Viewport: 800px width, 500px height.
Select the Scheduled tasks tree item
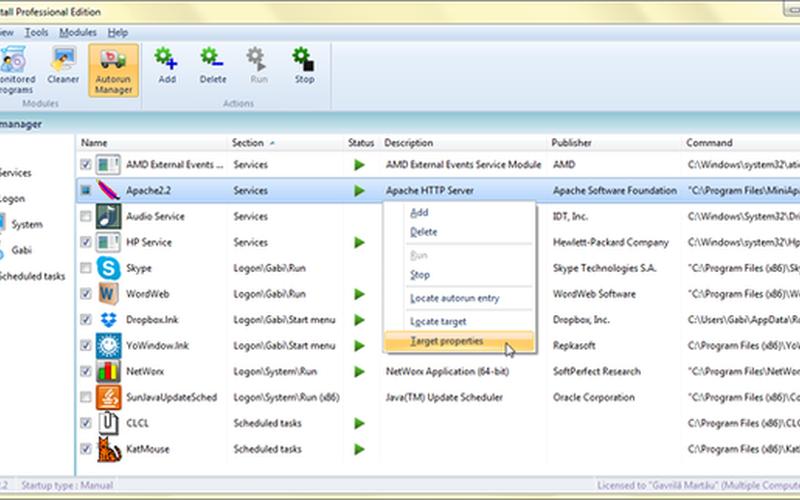32,277
